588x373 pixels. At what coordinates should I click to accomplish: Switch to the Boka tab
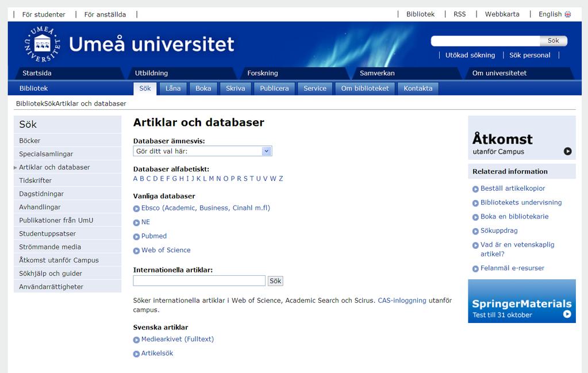203,89
